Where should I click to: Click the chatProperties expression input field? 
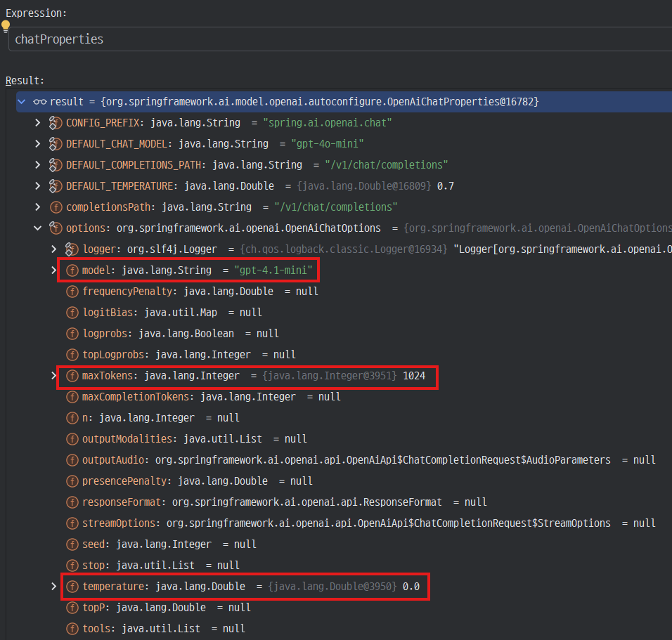click(x=340, y=39)
